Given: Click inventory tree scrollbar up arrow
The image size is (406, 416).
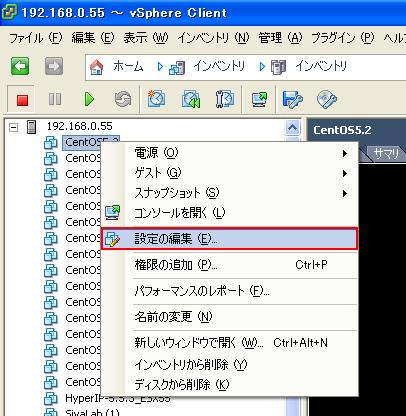Looking at the screenshot, I should [x=292, y=128].
